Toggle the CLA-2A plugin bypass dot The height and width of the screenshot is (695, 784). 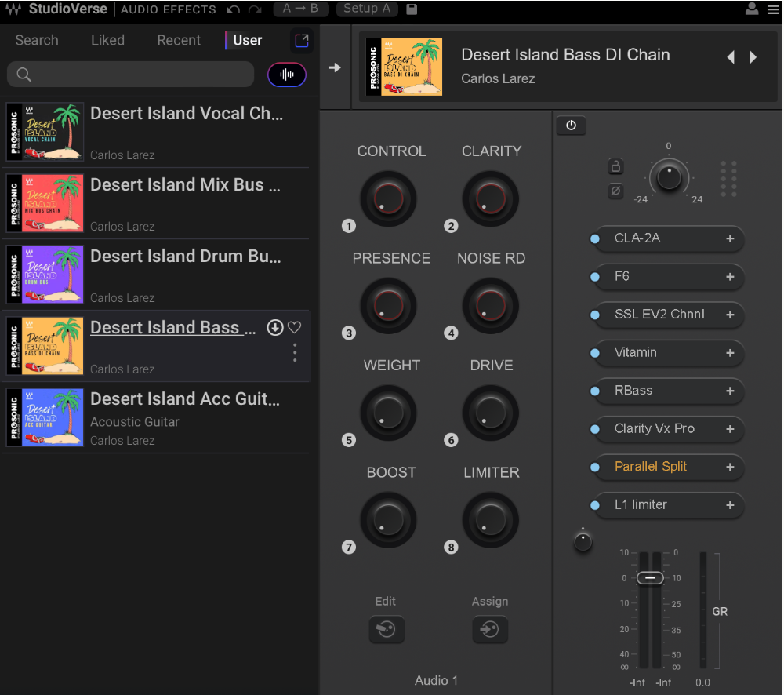594,238
